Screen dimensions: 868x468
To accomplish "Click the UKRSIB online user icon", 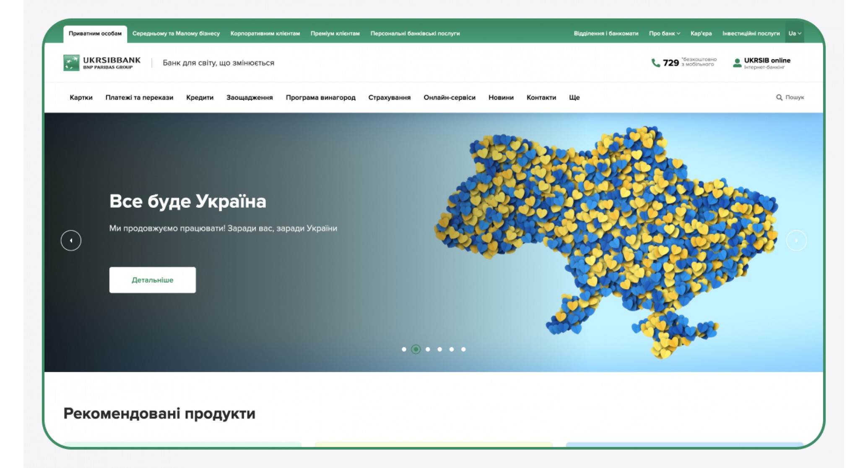I will 737,63.
